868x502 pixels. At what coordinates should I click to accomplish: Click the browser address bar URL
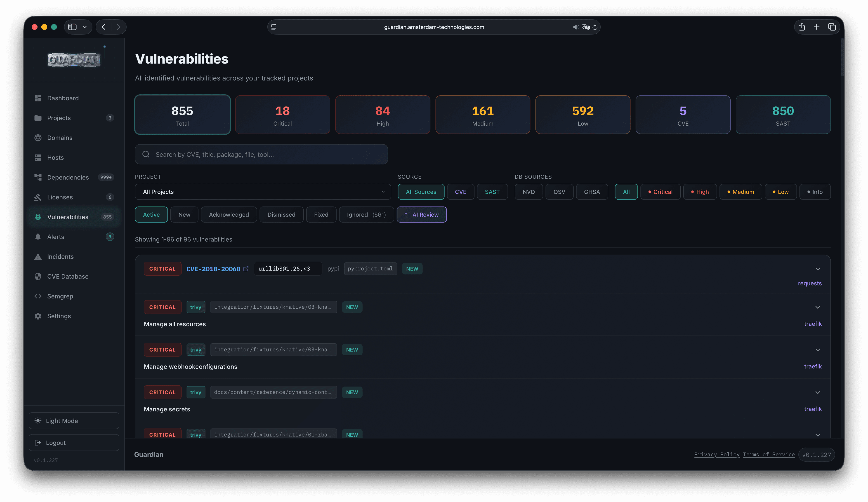click(434, 27)
